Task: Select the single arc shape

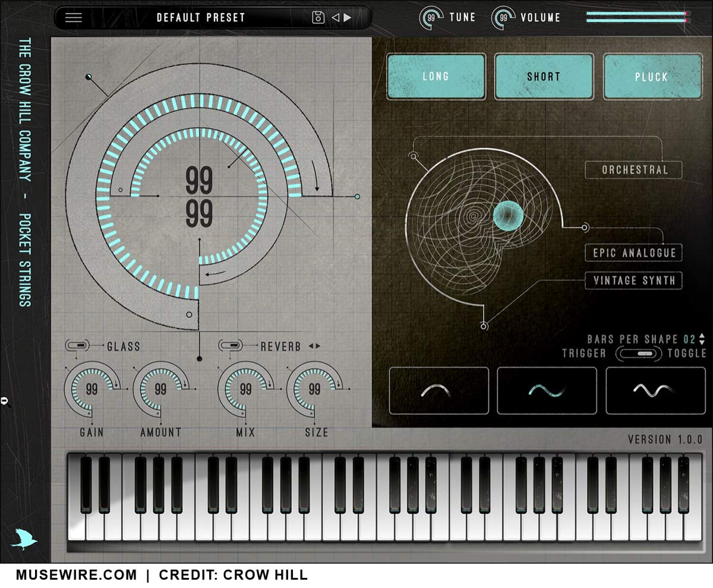Action: pos(439,390)
